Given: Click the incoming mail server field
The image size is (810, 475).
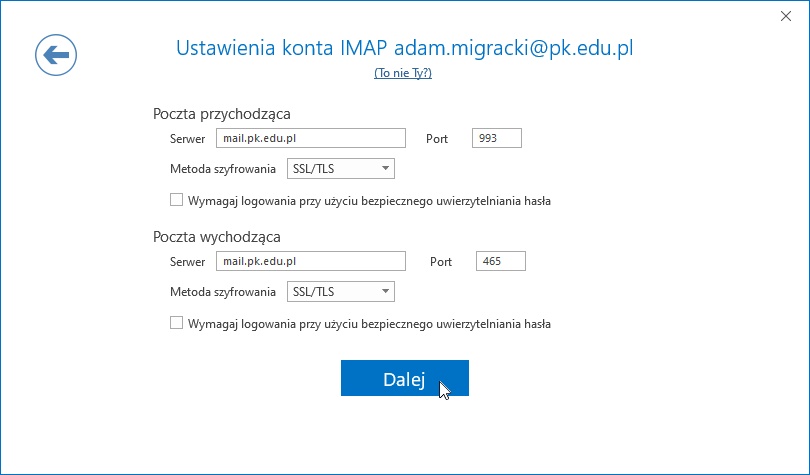Looking at the screenshot, I should (x=310, y=138).
